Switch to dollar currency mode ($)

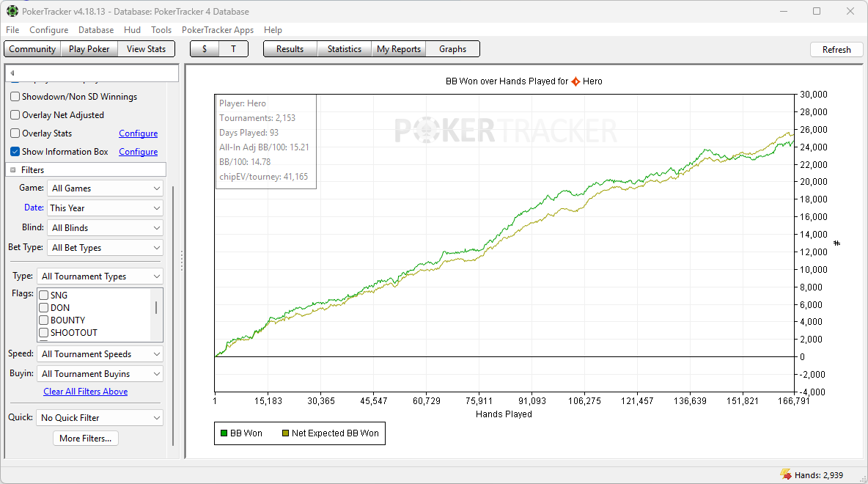205,49
